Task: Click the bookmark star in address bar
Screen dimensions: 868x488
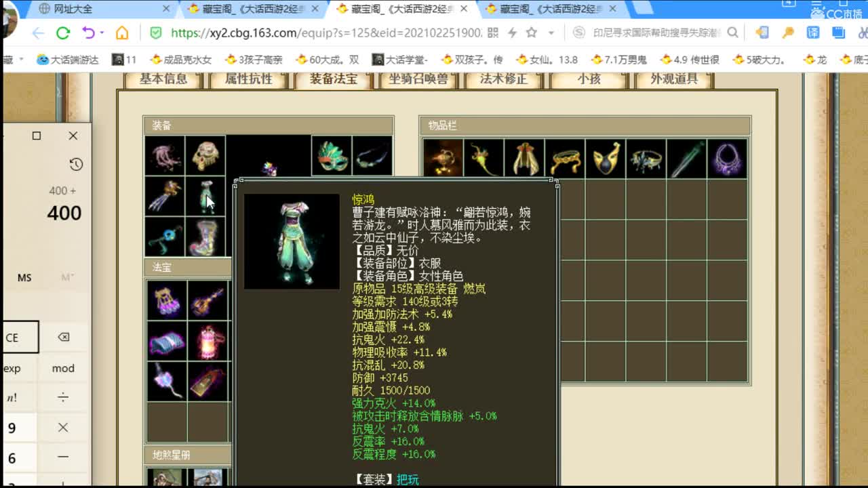Action: click(x=532, y=33)
